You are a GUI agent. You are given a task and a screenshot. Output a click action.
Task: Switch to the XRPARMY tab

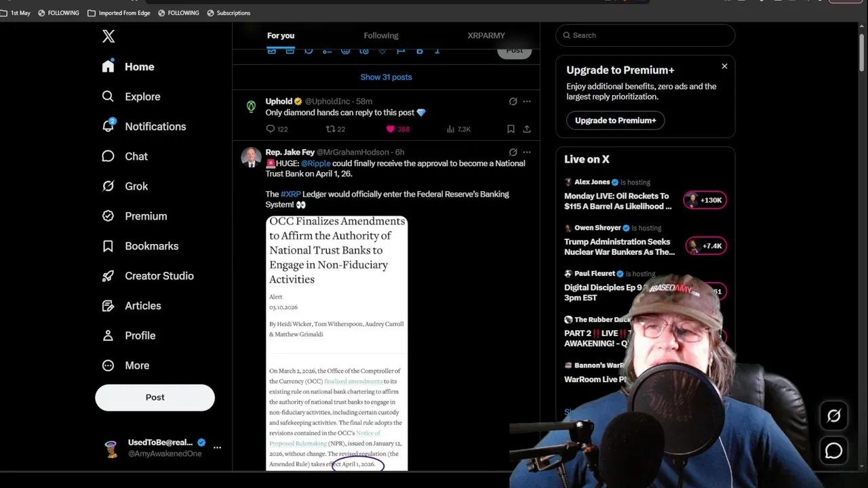[x=486, y=35]
